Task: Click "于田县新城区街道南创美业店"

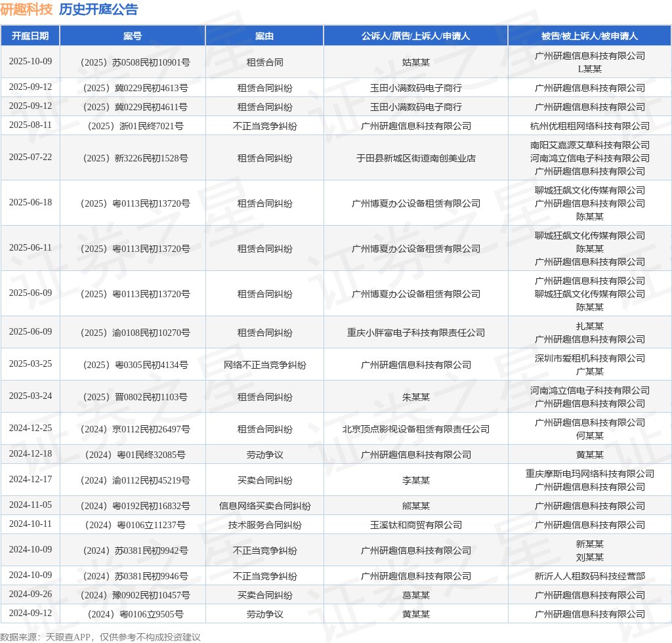Action: coord(415,159)
